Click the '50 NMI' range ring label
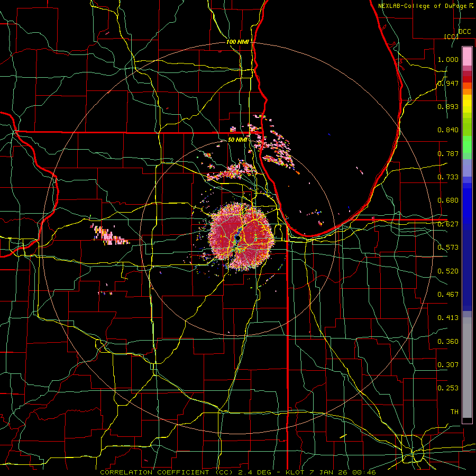The height and width of the screenshot is (476, 476). point(237,140)
